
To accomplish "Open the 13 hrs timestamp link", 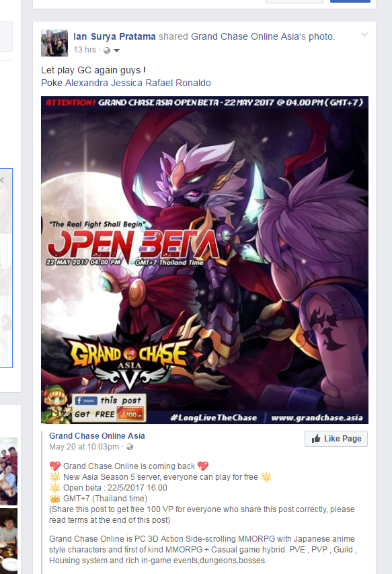I will (x=85, y=50).
